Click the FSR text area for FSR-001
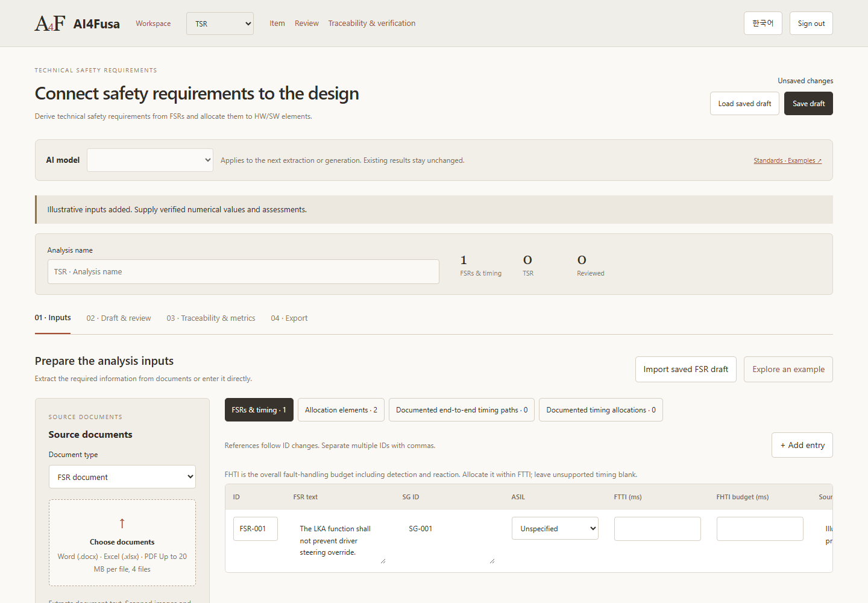The width and height of the screenshot is (868, 603). point(340,540)
